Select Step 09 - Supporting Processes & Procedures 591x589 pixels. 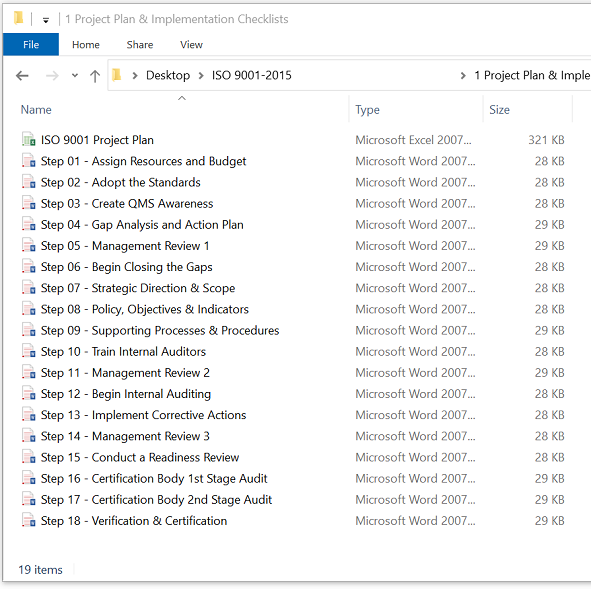coord(160,330)
